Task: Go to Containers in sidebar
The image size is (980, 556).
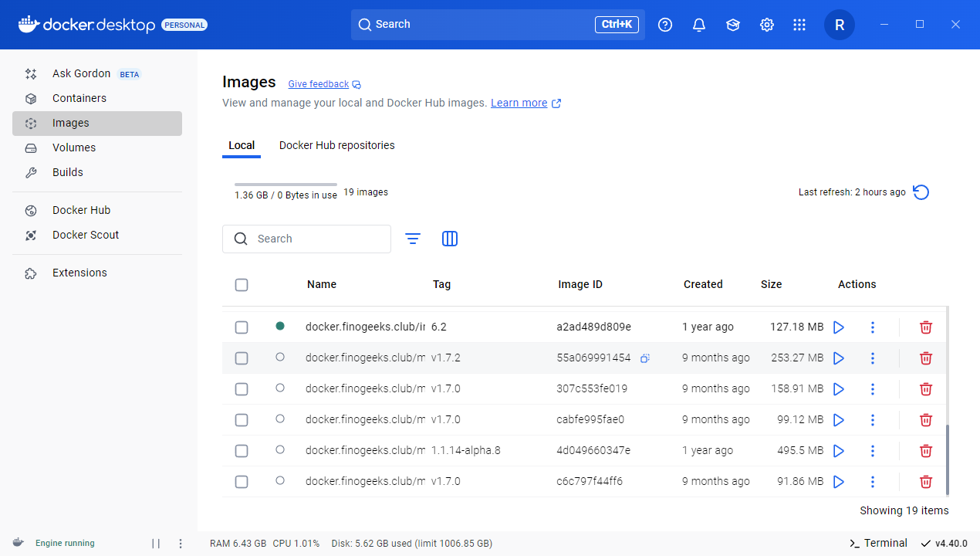Action: coord(97,98)
